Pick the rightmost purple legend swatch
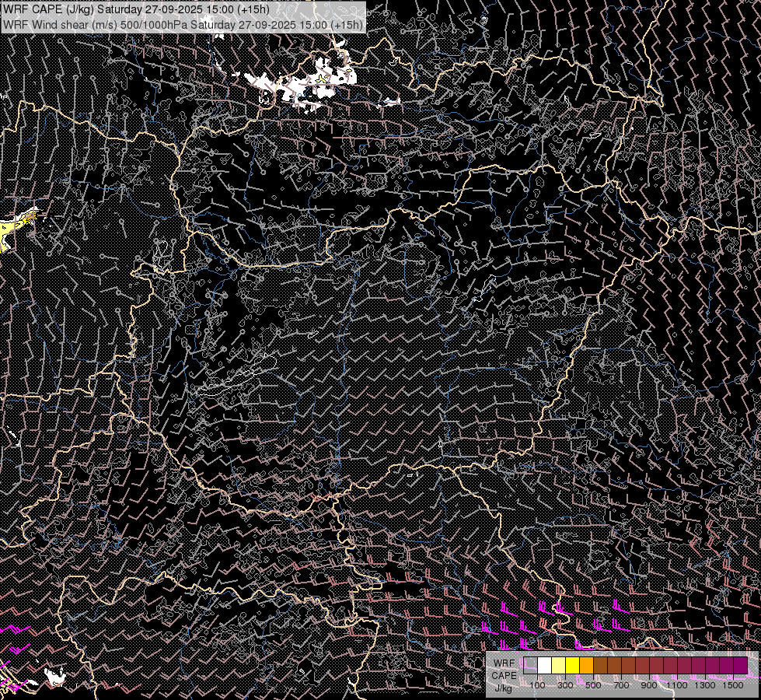Image resolution: width=761 pixels, height=700 pixels. point(740,666)
